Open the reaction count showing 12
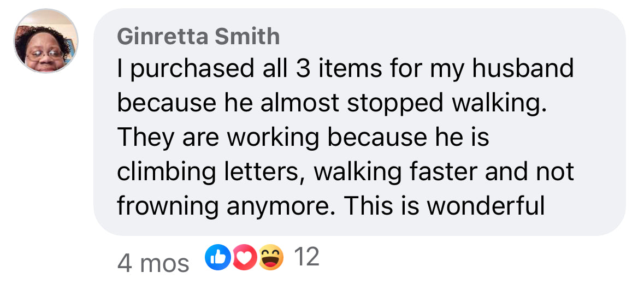This screenshot has height=284, width=644. pyautogui.click(x=306, y=257)
